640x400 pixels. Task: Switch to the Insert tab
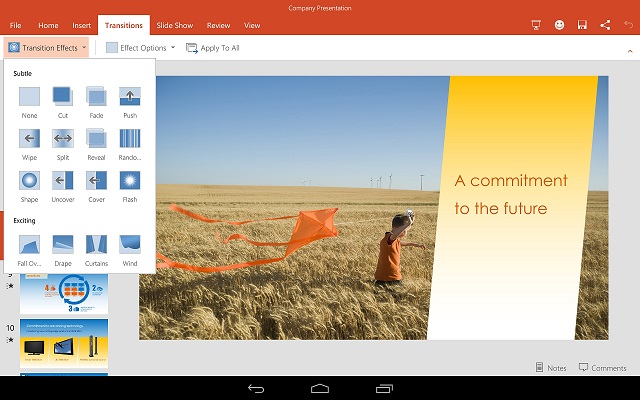point(82,25)
